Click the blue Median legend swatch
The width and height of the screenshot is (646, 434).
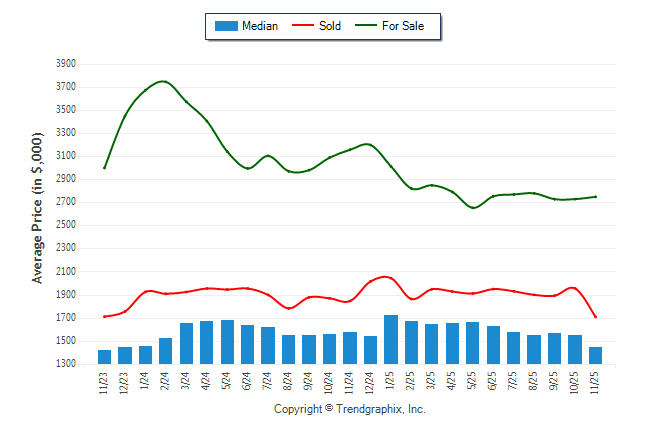(x=226, y=26)
